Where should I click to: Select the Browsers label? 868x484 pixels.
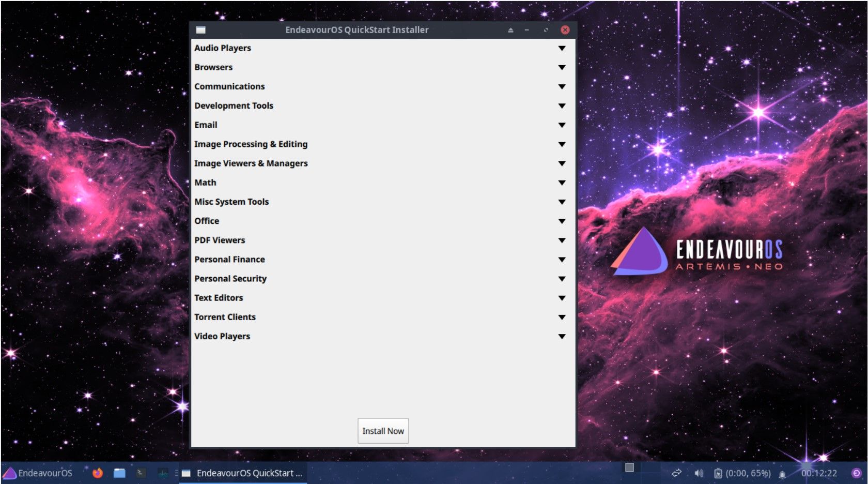click(x=213, y=67)
